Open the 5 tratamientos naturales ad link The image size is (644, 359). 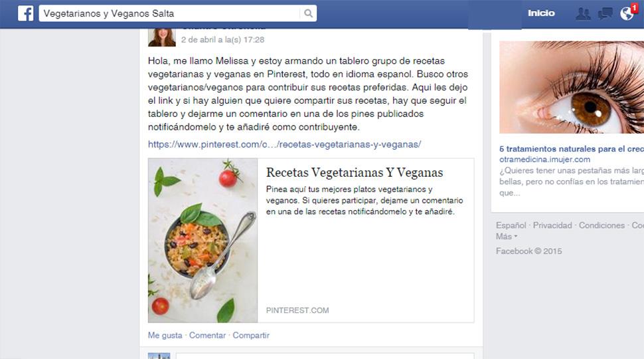pos(572,149)
